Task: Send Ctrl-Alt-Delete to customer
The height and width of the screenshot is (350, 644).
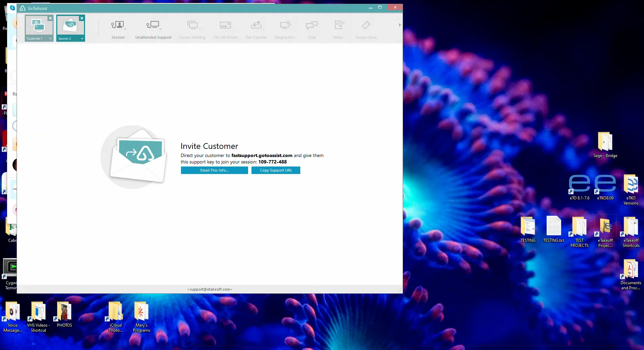Action: pyautogui.click(x=225, y=29)
